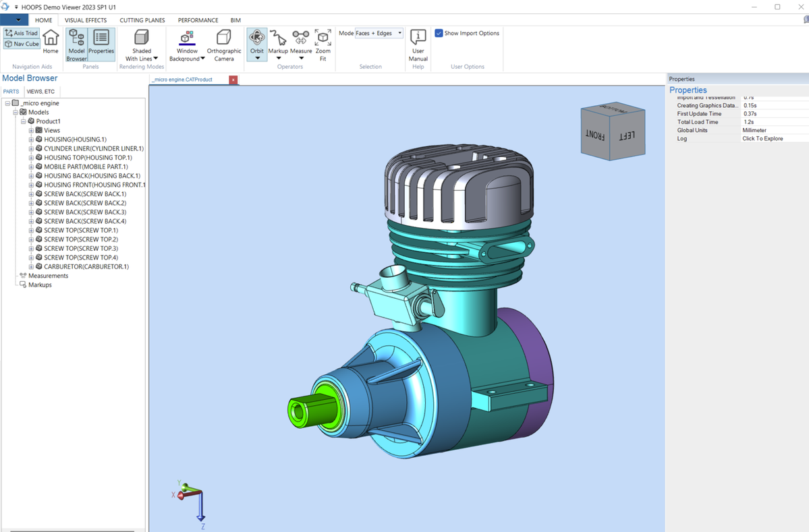
Task: Toggle the Properties panel button
Action: tap(101, 42)
